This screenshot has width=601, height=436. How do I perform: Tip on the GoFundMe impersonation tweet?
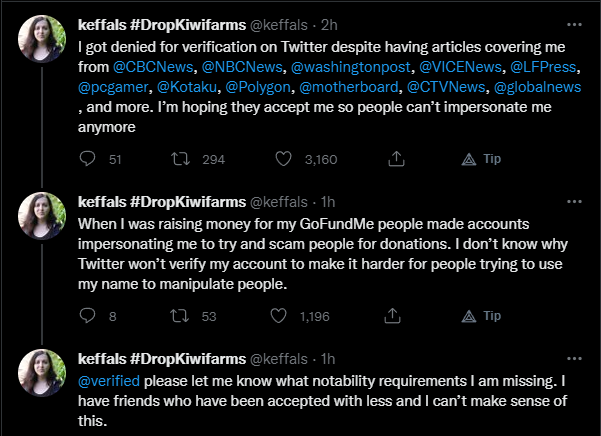click(481, 316)
